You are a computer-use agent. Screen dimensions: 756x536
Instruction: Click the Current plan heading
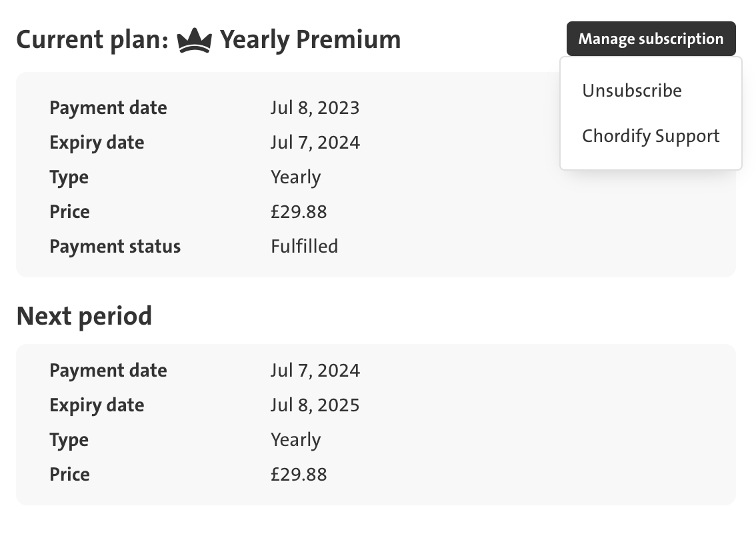92,40
